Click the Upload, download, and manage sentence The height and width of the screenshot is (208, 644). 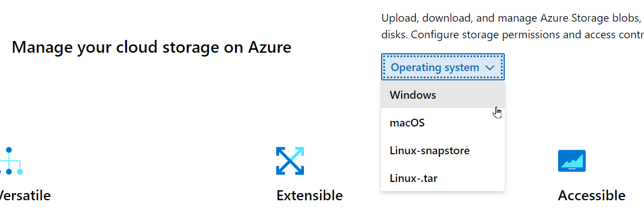click(x=513, y=18)
